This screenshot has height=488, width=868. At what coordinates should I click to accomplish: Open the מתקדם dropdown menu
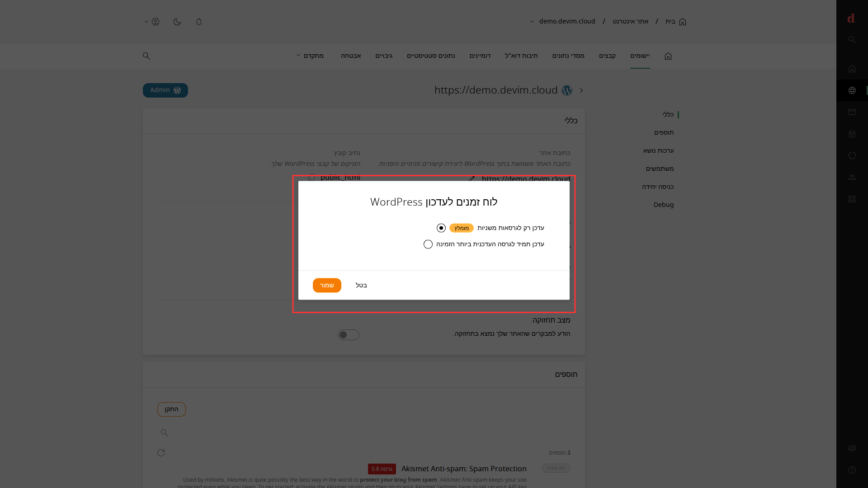coord(310,56)
